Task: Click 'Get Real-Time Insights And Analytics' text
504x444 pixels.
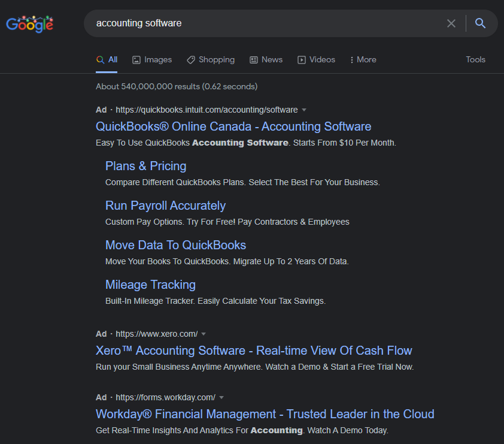Action: tap(242, 430)
